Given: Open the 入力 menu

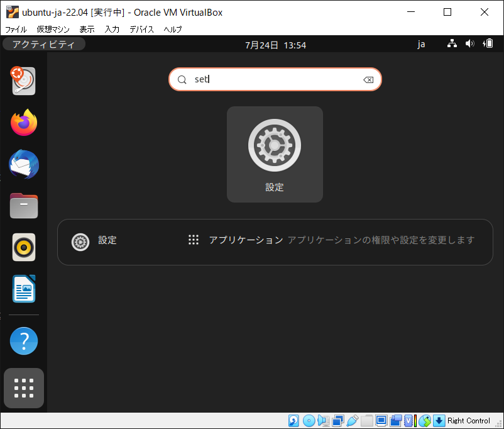Looking at the screenshot, I should pyautogui.click(x=112, y=30).
